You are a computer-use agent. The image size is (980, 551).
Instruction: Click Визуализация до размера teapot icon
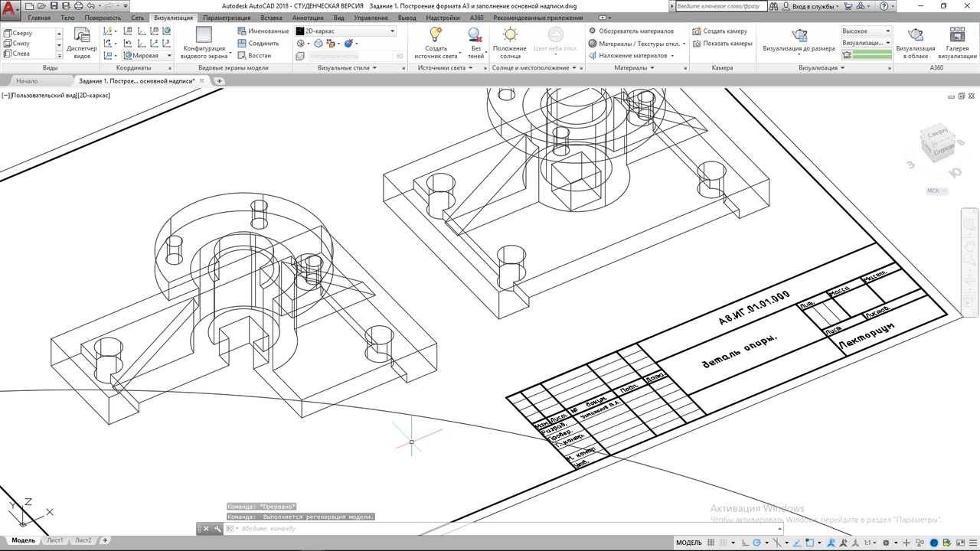(799, 37)
